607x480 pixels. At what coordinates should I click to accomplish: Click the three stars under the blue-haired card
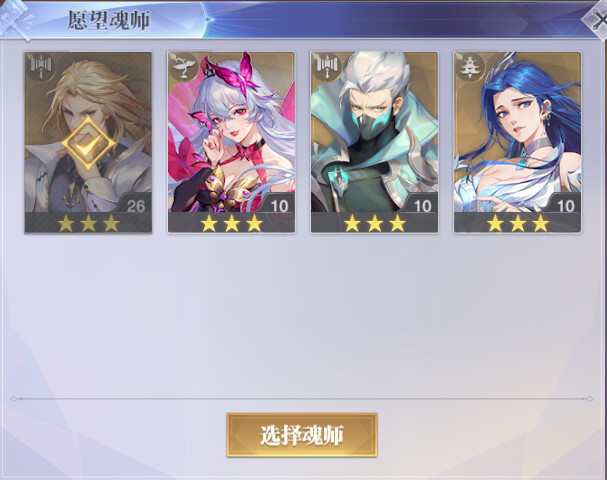517,223
